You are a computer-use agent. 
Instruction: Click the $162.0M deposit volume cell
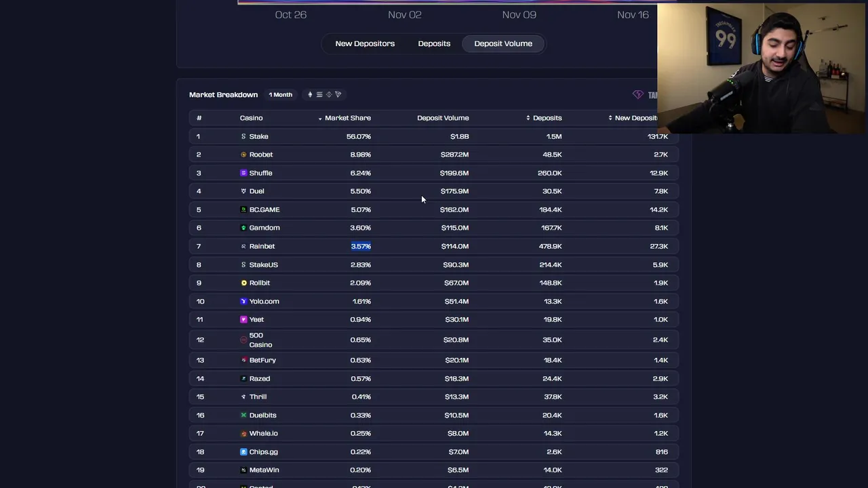pos(454,209)
